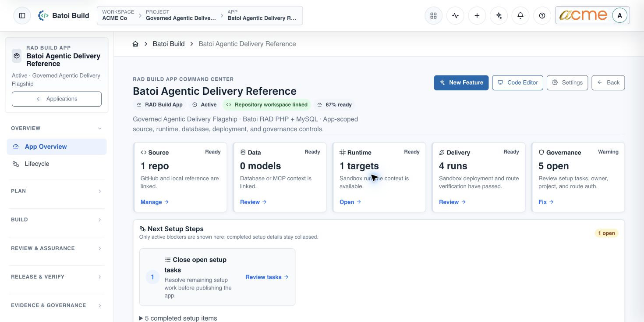Click Review link in Delivery card

453,202
